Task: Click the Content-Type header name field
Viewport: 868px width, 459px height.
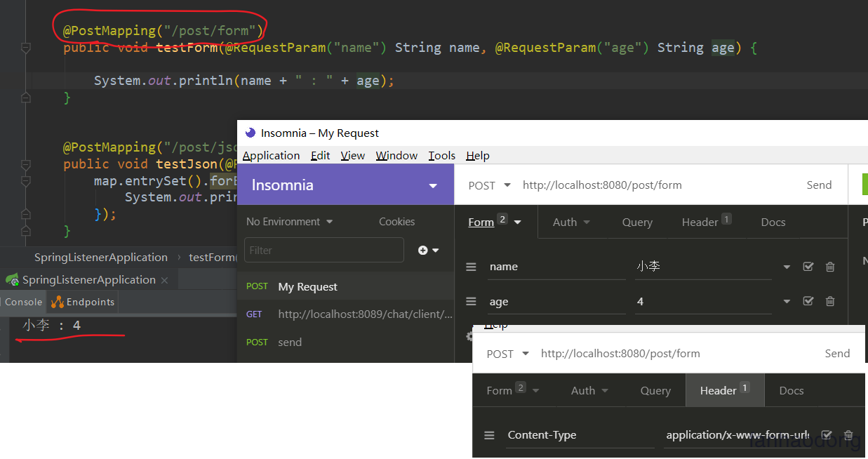Action: point(580,435)
